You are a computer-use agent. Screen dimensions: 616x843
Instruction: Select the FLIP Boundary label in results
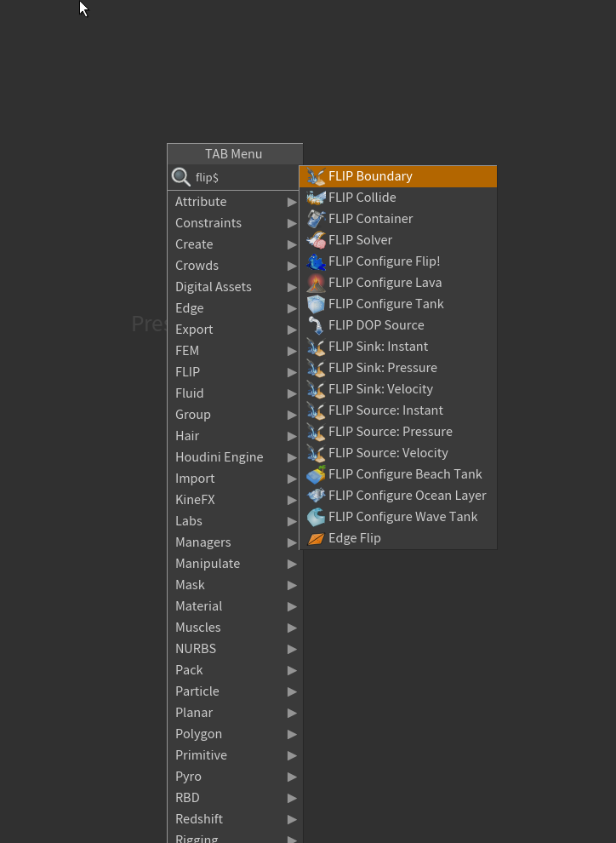pos(370,176)
